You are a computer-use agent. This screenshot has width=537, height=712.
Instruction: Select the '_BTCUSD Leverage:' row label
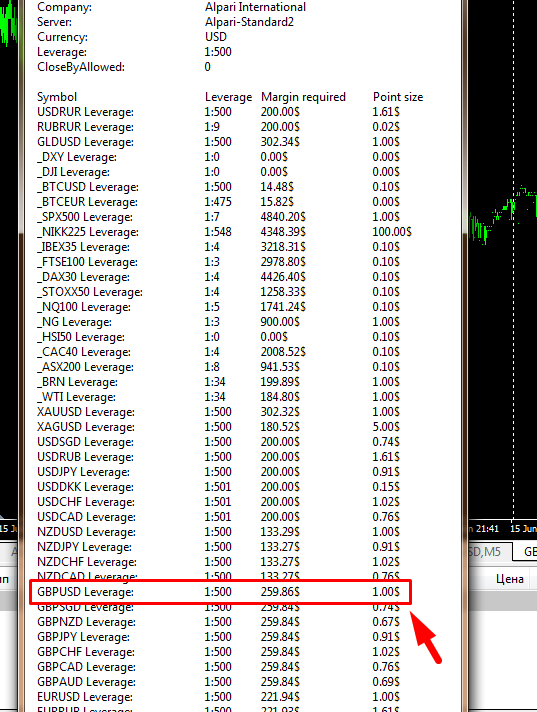[88, 187]
